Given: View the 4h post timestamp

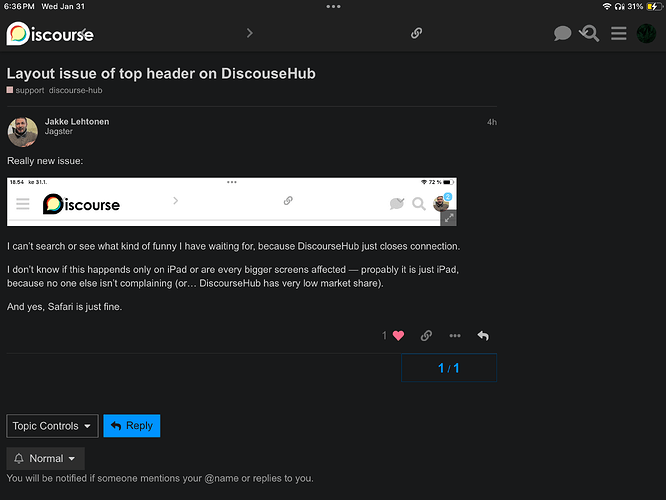Looking at the screenshot, I should pyautogui.click(x=492, y=122).
